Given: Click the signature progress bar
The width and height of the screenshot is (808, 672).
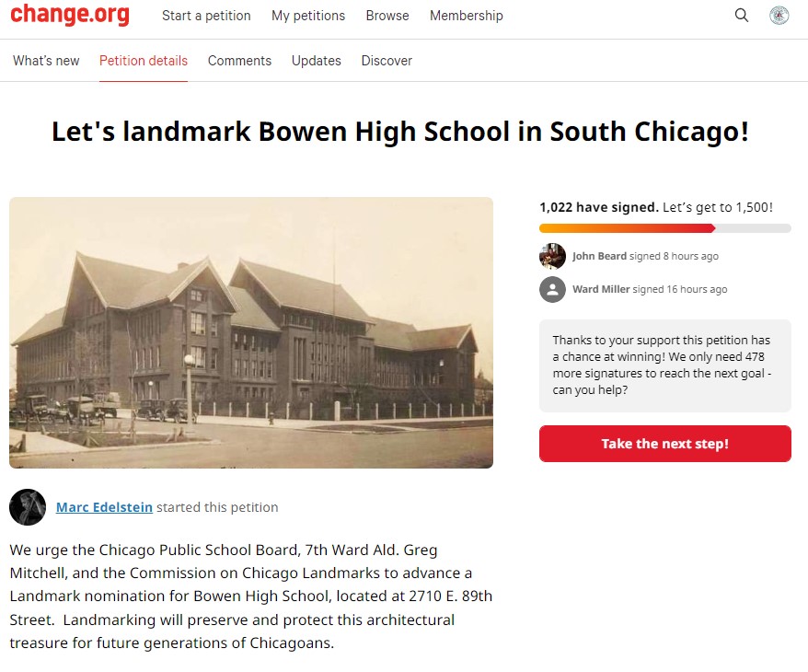Looking at the screenshot, I should pos(665,228).
